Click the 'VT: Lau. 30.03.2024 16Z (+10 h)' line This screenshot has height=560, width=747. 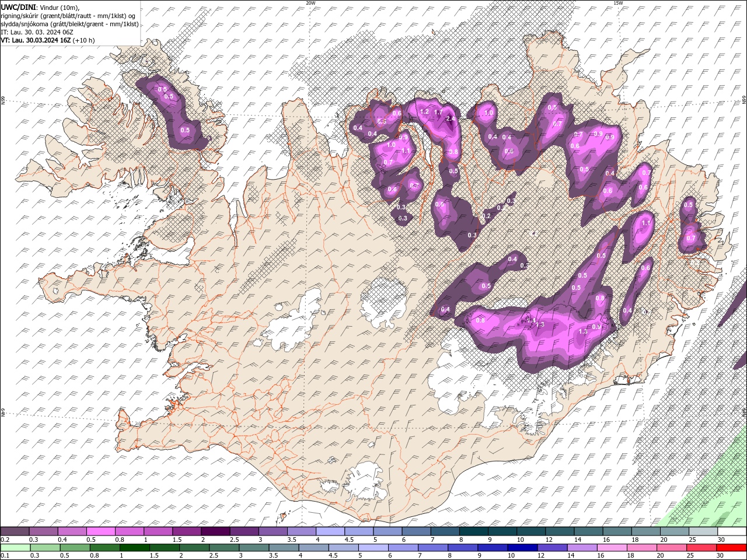point(48,40)
